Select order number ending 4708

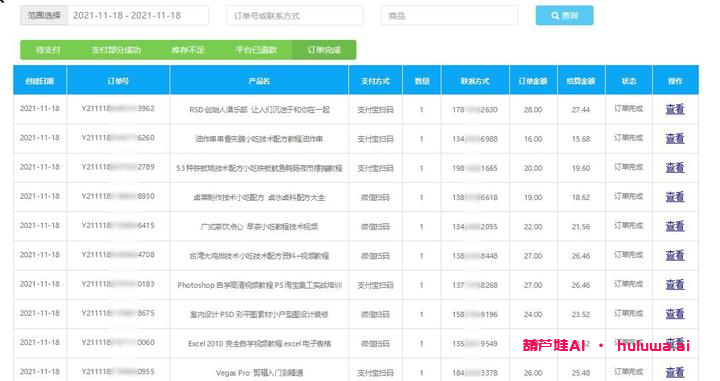pyautogui.click(x=118, y=255)
